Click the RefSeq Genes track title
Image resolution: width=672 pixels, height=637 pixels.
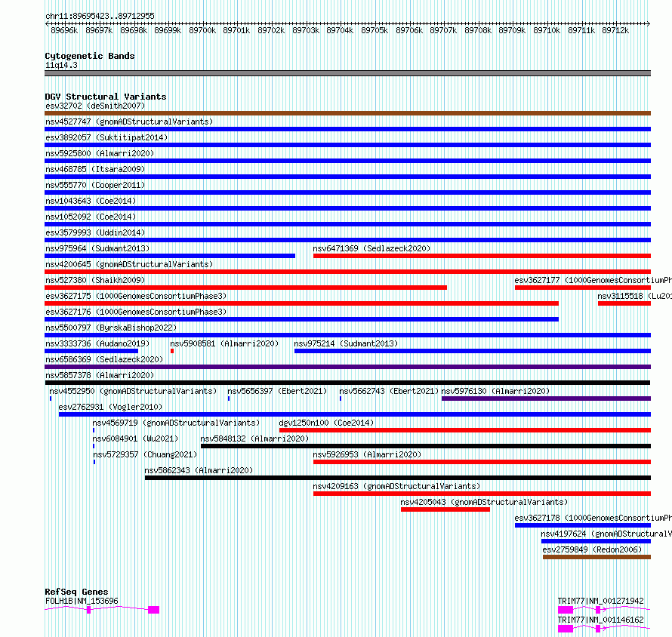coord(76,592)
